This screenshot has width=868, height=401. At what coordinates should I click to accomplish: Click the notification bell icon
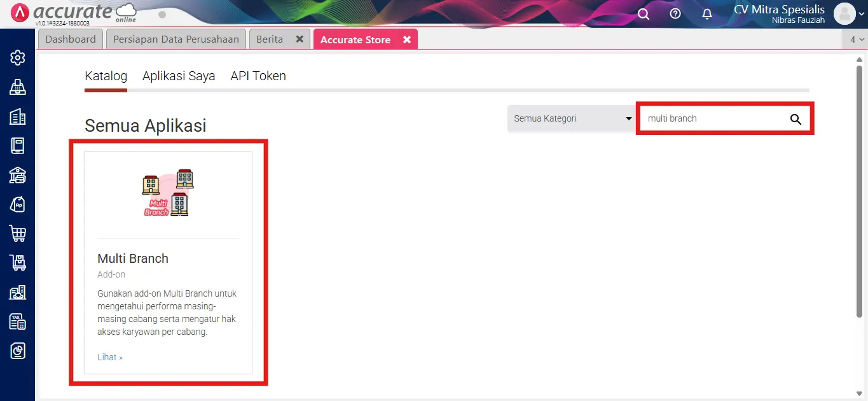pyautogui.click(x=707, y=14)
